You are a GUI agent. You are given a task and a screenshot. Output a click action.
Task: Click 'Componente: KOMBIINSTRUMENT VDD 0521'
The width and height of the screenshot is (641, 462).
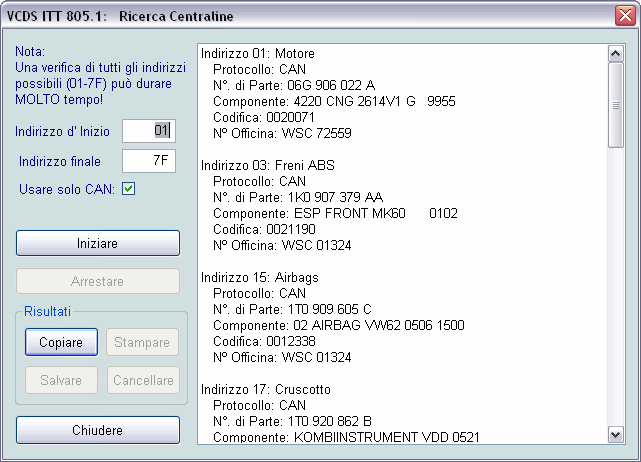click(x=346, y=437)
